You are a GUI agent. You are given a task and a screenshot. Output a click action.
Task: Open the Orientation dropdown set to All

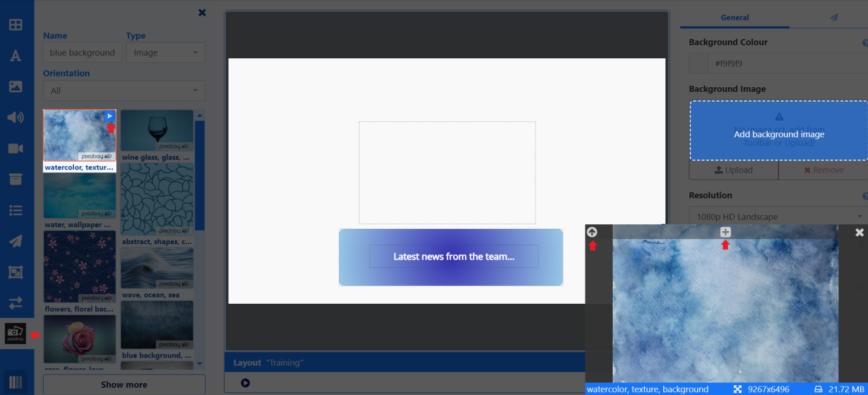pos(124,91)
